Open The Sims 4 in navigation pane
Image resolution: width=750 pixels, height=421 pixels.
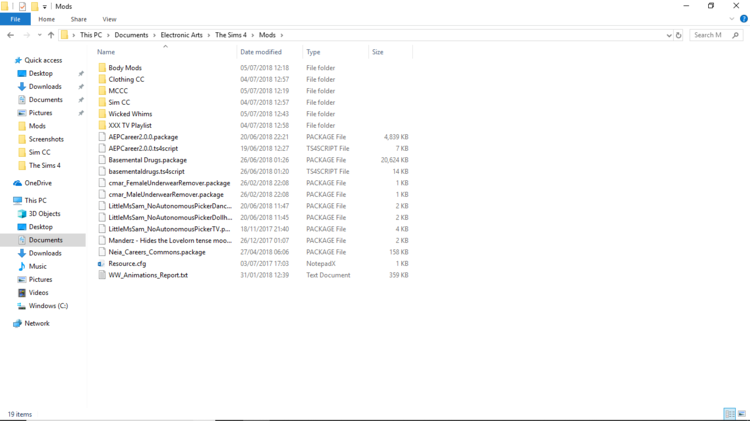click(x=44, y=166)
